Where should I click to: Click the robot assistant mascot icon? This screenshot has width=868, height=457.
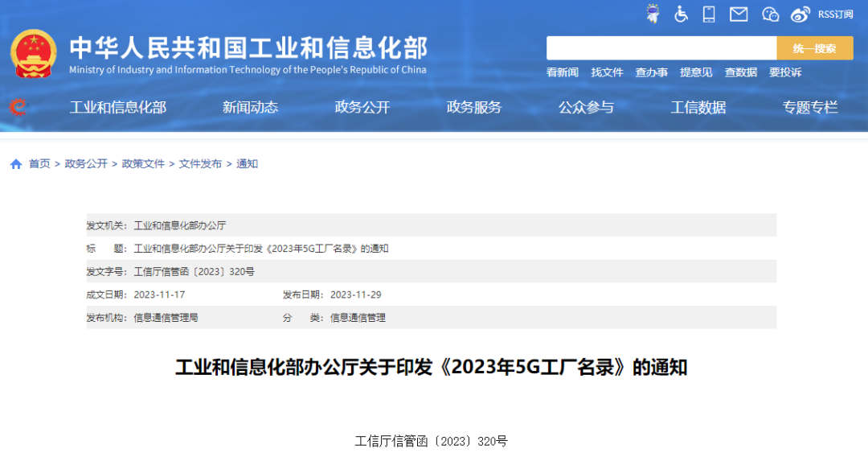click(x=652, y=14)
